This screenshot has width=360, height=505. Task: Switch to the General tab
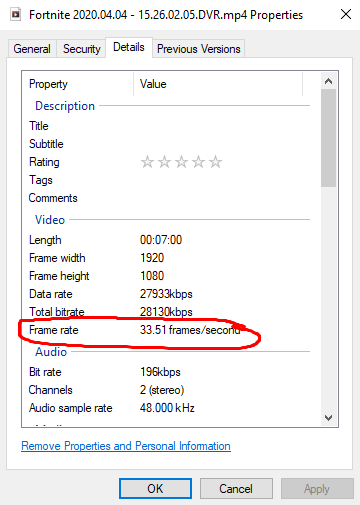pos(32,49)
